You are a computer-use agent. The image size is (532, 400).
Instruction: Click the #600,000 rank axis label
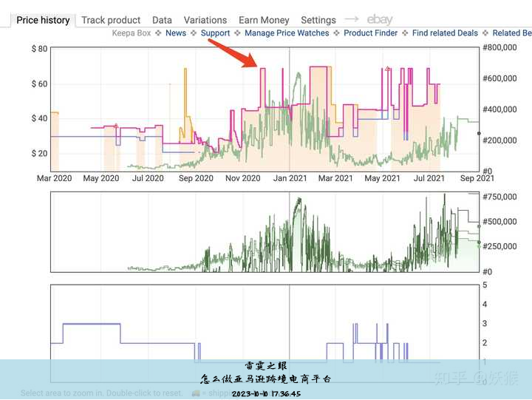coord(499,78)
